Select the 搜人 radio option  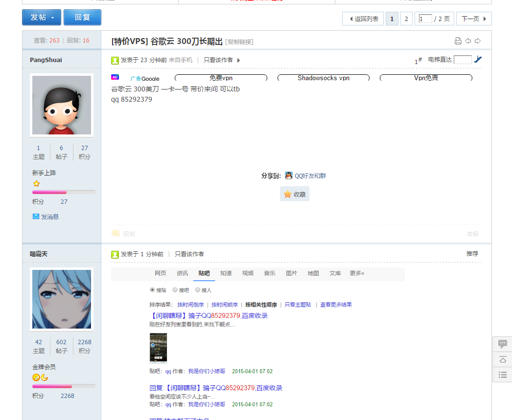[198, 289]
